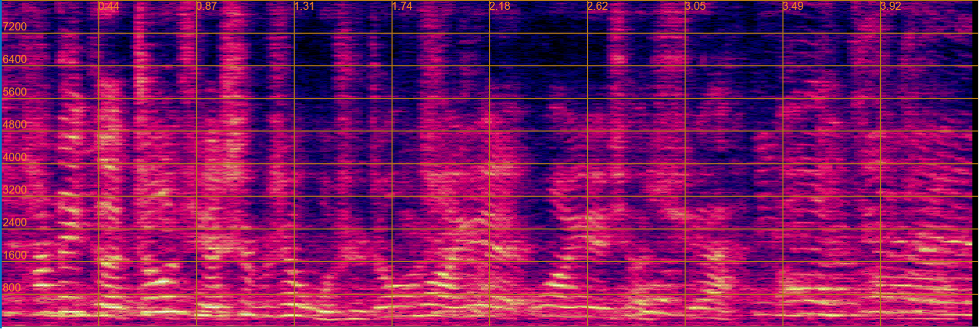
Task: Click the 4000 frequency axis label
Action: click(15, 157)
